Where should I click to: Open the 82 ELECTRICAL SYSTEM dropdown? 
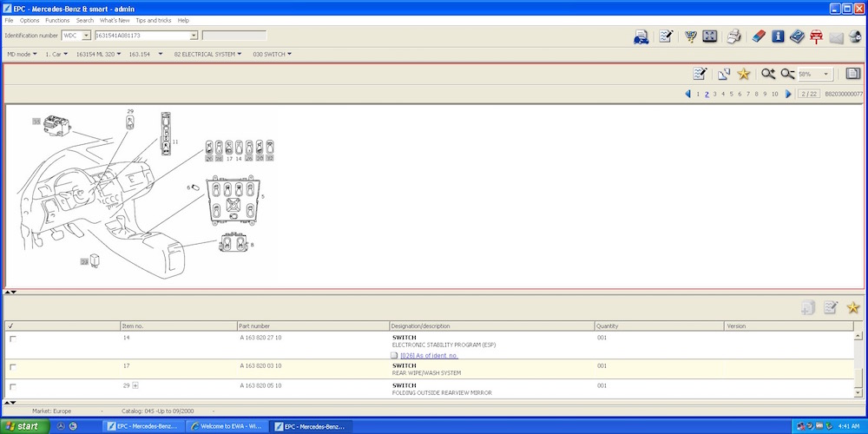click(x=208, y=54)
